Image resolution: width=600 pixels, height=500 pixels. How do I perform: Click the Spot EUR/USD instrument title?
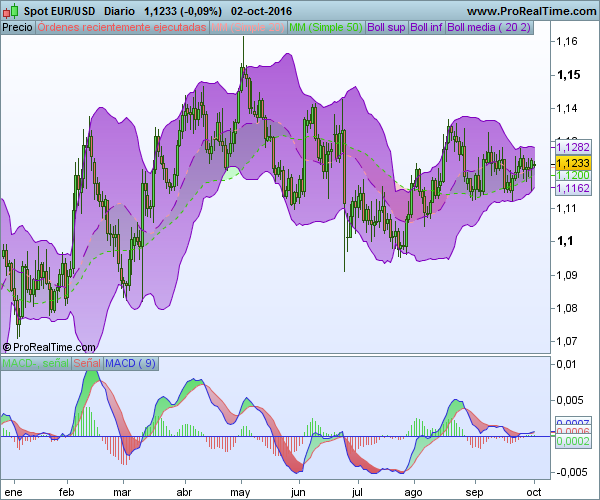59,11
